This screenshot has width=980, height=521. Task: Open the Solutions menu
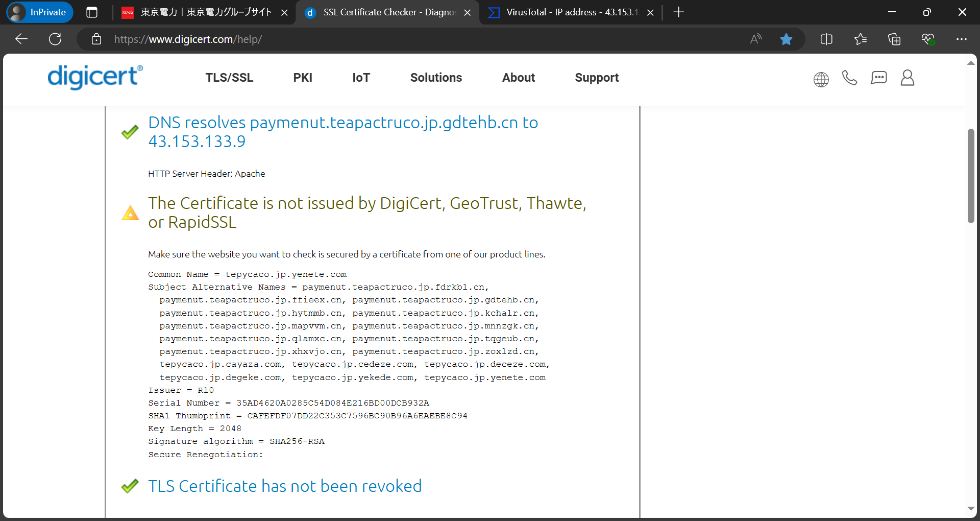[x=436, y=78]
